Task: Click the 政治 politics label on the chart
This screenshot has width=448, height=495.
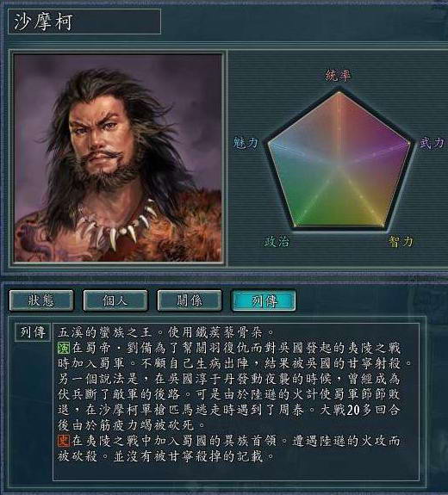Action: pyautogui.click(x=277, y=242)
